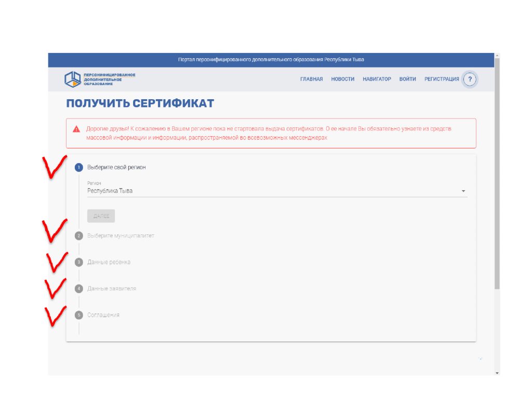Image resolution: width=532 pixels, height=399 pixels.
Task: Expand the Данные ребенка step
Action: point(109,262)
